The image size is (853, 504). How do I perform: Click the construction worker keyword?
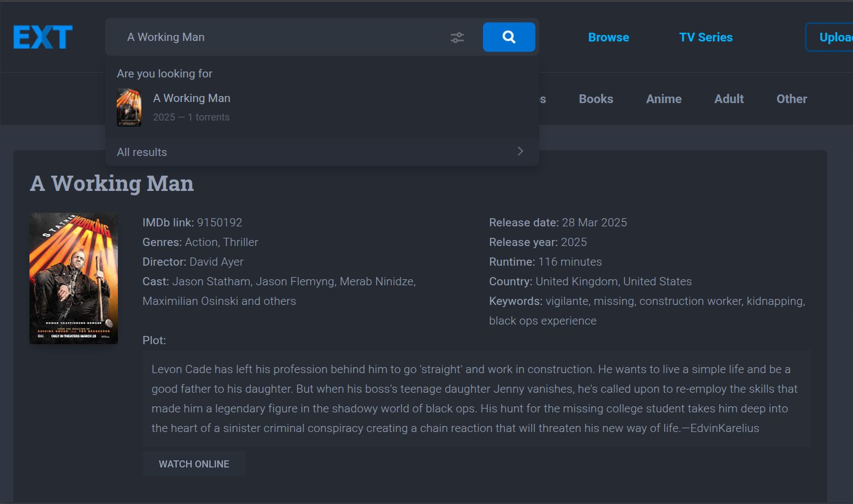pos(690,301)
